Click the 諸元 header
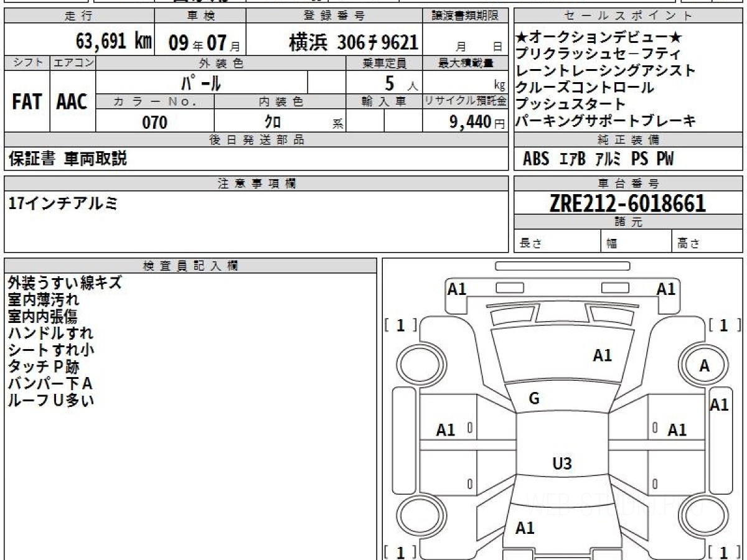747x560 pixels. [x=628, y=222]
